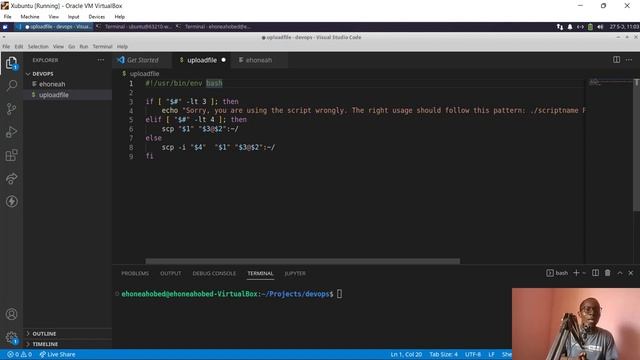Create a new terminal with plus icon
The width and height of the screenshot is (640, 360).
pos(576,273)
